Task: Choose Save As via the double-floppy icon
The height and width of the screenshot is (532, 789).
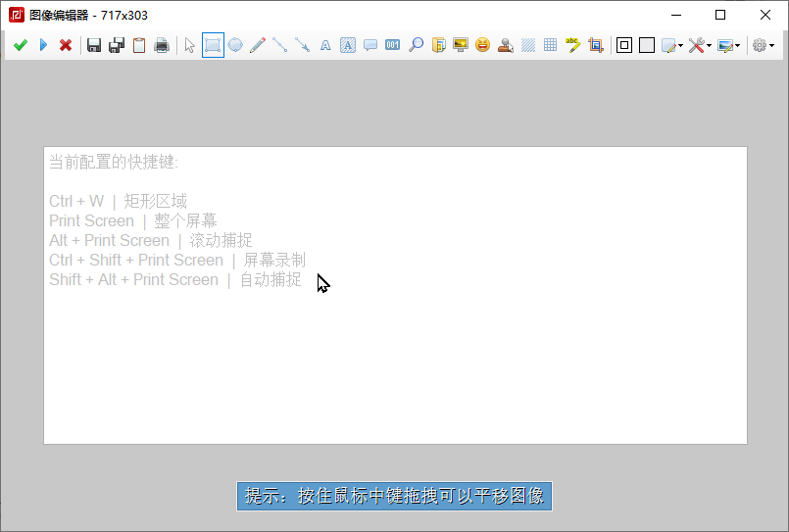Action: (117, 45)
